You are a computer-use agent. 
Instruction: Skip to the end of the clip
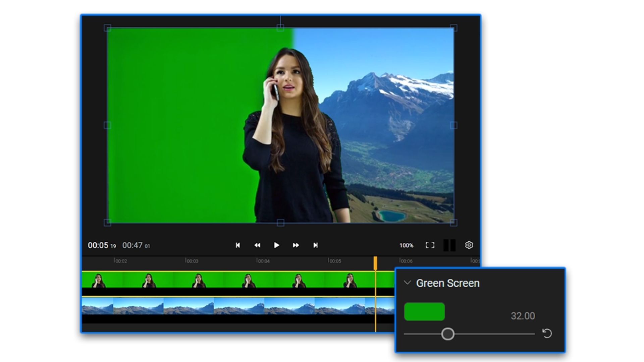point(315,245)
